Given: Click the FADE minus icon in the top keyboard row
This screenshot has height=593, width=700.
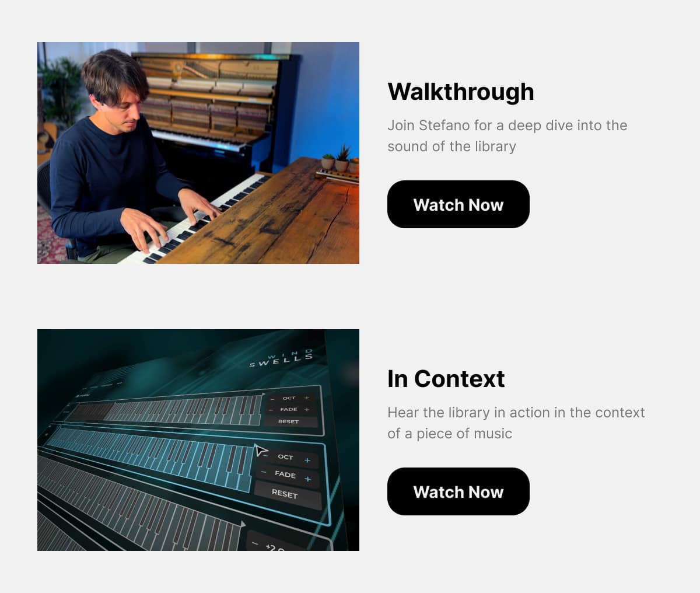Looking at the screenshot, I should (x=272, y=410).
